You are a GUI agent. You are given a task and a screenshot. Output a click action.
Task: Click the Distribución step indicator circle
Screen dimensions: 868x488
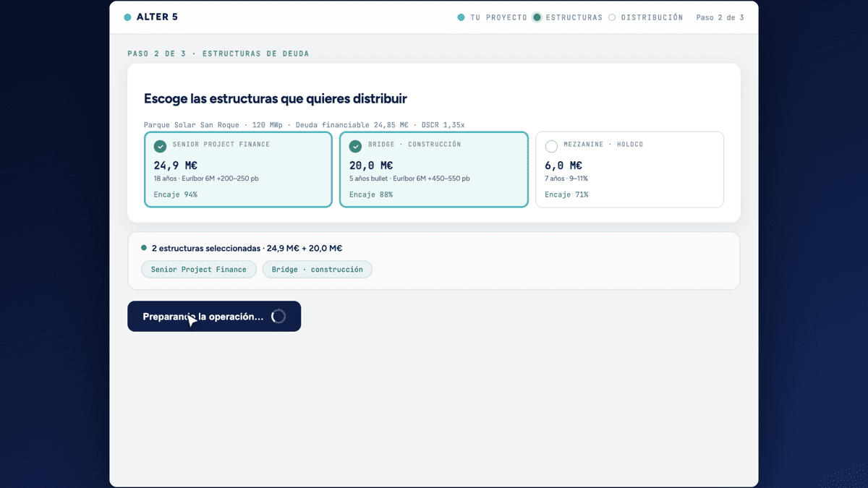(612, 17)
